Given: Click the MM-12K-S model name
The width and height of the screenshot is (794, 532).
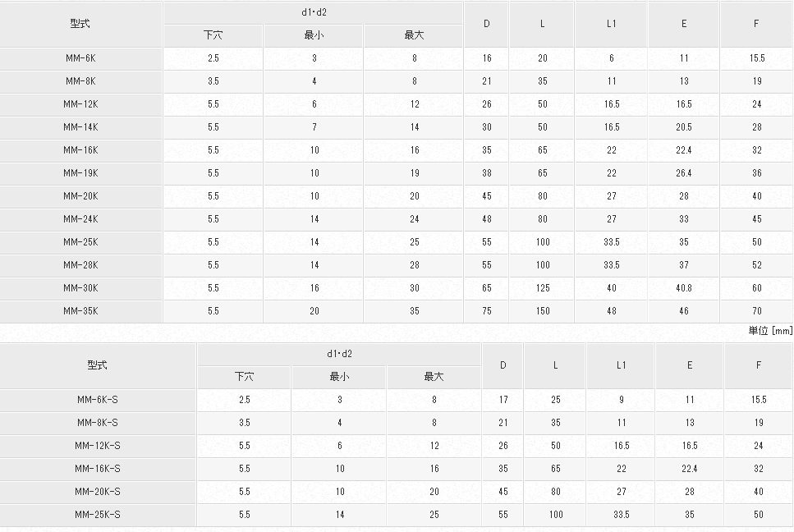Looking at the screenshot, I should (x=98, y=446).
